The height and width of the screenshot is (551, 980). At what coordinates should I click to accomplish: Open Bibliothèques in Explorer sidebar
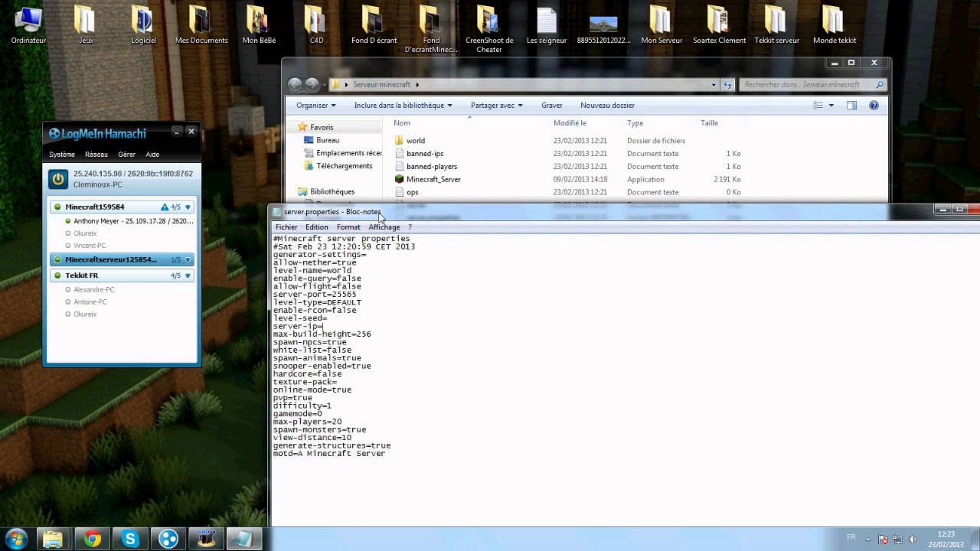click(332, 192)
